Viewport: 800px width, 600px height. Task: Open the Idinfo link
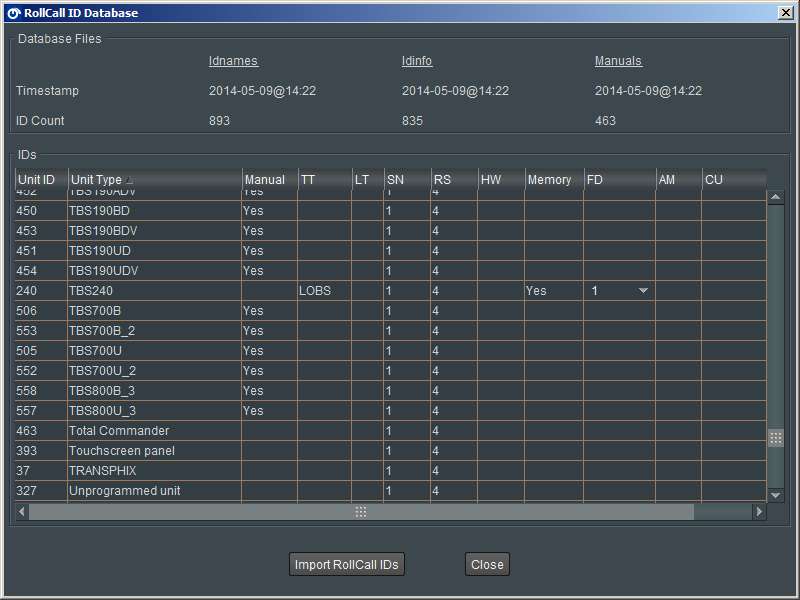(416, 61)
